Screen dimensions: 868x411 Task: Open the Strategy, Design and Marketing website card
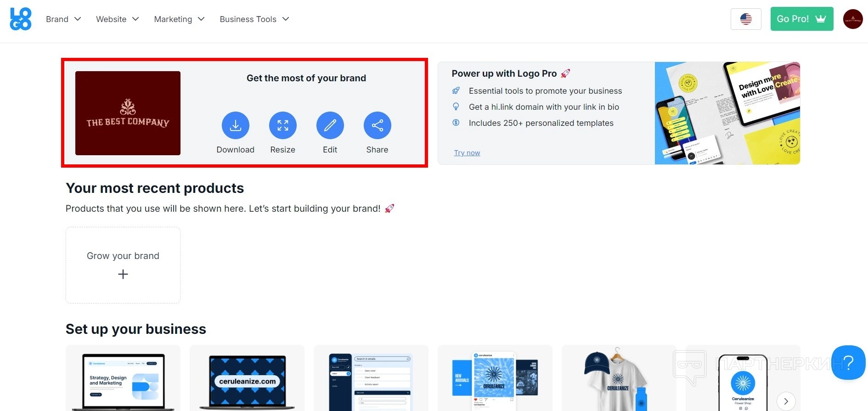[123, 378]
